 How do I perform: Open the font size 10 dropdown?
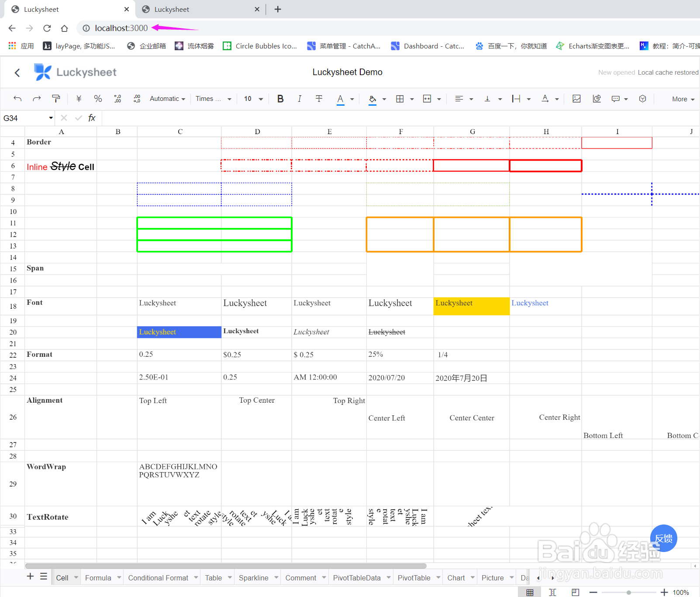253,99
